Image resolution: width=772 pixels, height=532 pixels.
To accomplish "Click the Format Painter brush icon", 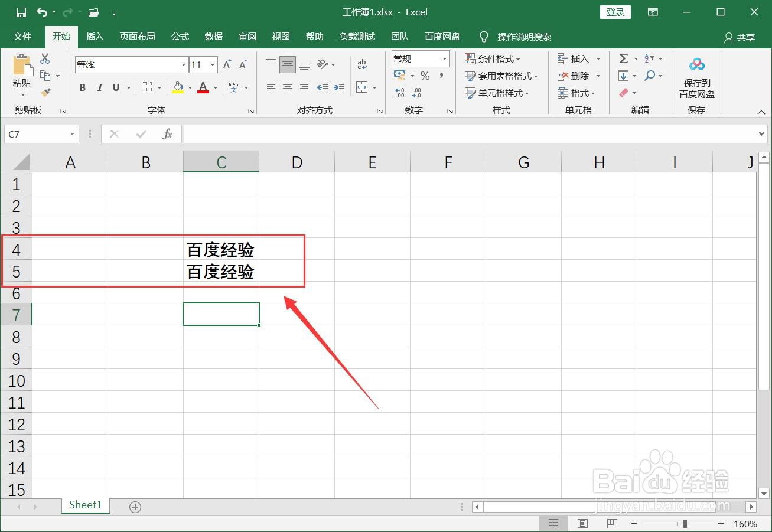I will [45, 92].
